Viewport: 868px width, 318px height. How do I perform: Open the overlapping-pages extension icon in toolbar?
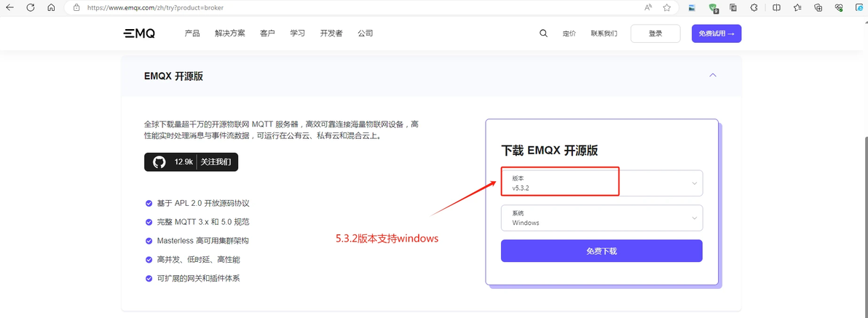click(x=733, y=8)
